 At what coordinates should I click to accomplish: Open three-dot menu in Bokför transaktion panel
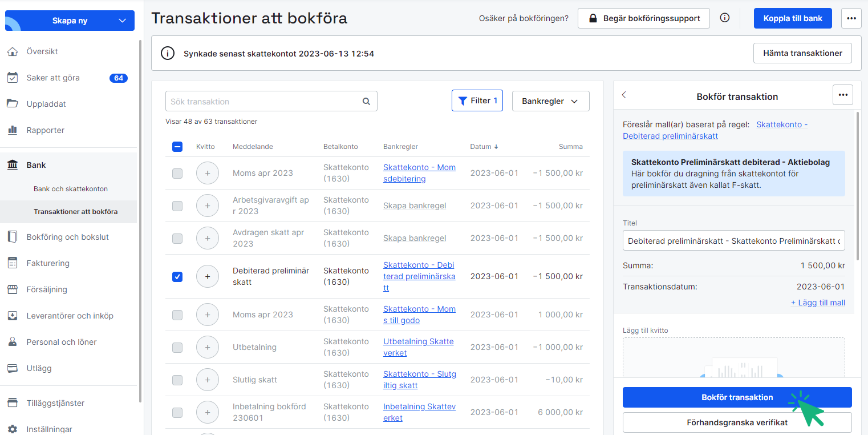tap(842, 95)
